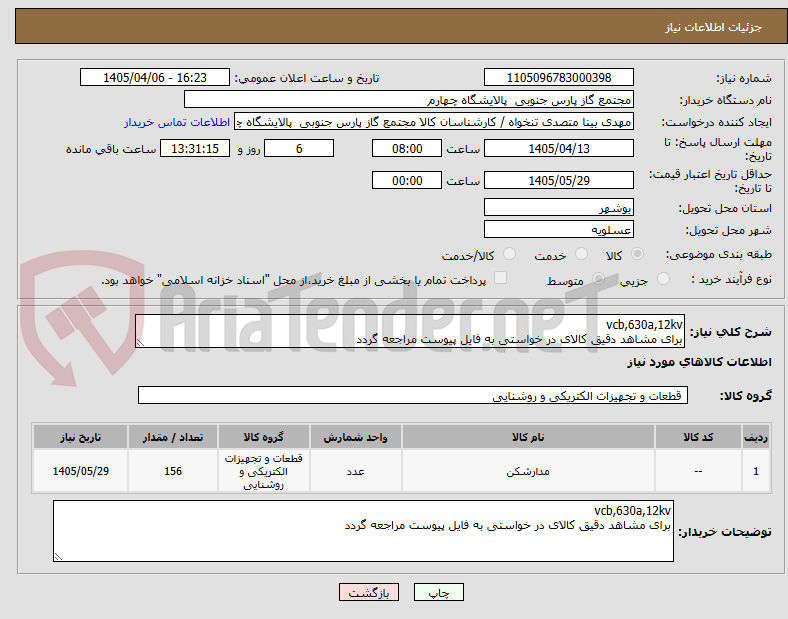Click the buyer notes text area

coord(363,531)
